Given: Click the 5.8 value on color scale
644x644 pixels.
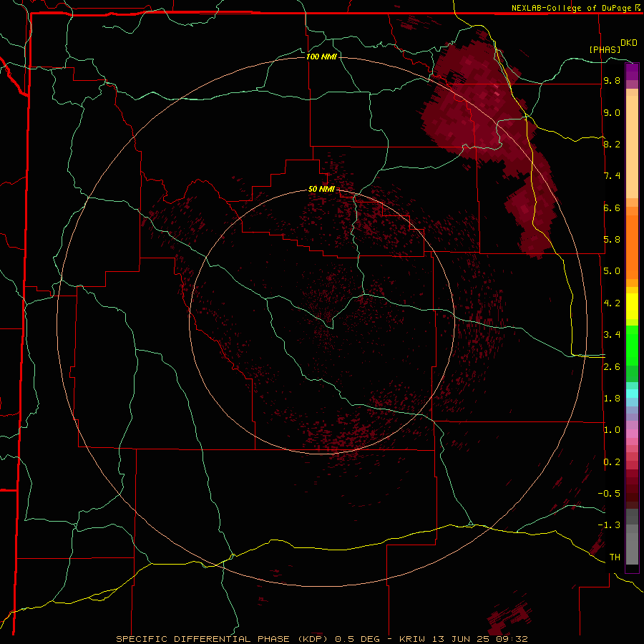Looking at the screenshot, I should (x=612, y=240).
